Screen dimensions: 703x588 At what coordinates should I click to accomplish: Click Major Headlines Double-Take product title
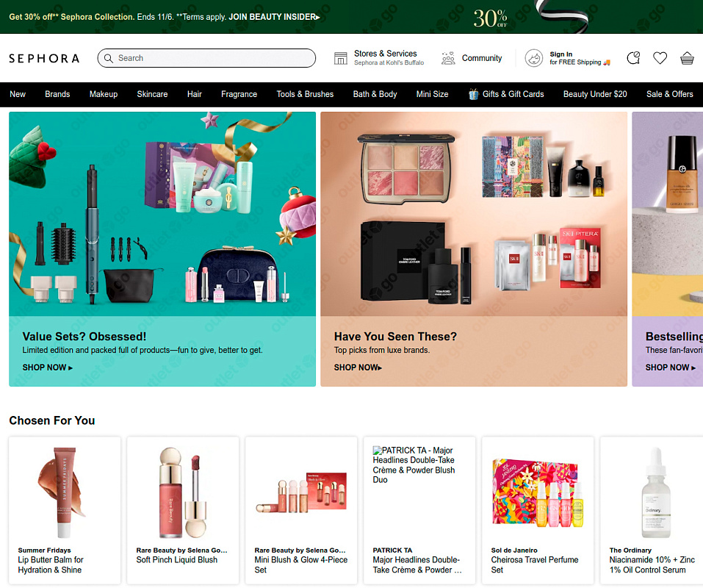click(x=417, y=564)
